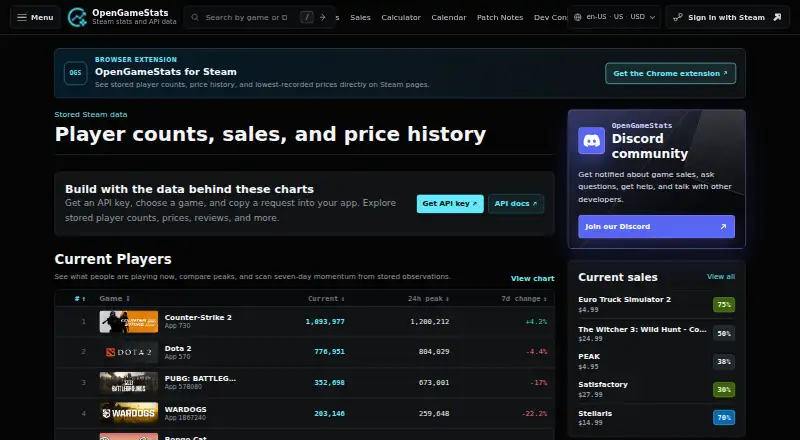Click Get the Chrome extension button
This screenshot has height=440, width=800.
670,74
